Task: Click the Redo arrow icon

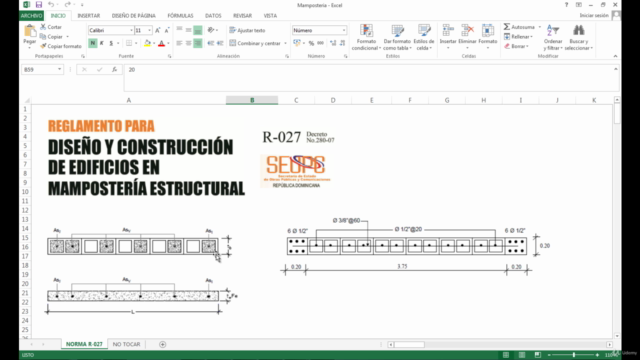Action: point(67,4)
